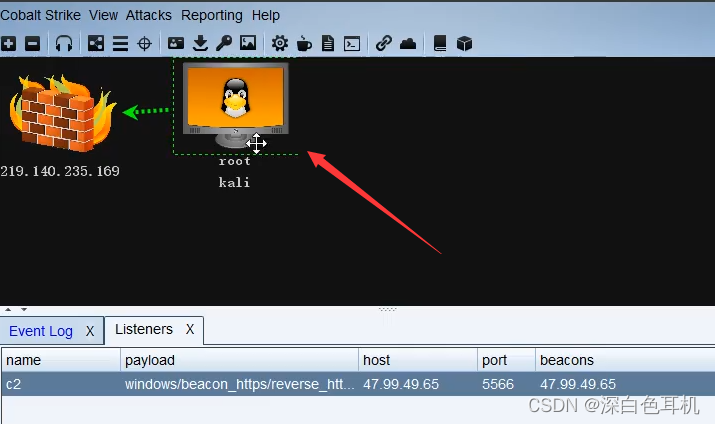Image resolution: width=715 pixels, height=424 pixels.
Task: Switch to pivot graph view icon
Action: click(96, 44)
